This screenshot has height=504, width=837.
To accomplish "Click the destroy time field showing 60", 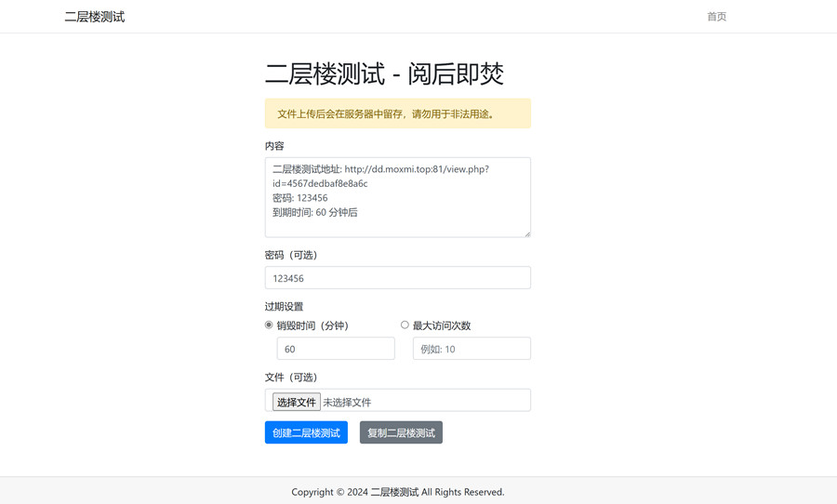I will tap(336, 349).
